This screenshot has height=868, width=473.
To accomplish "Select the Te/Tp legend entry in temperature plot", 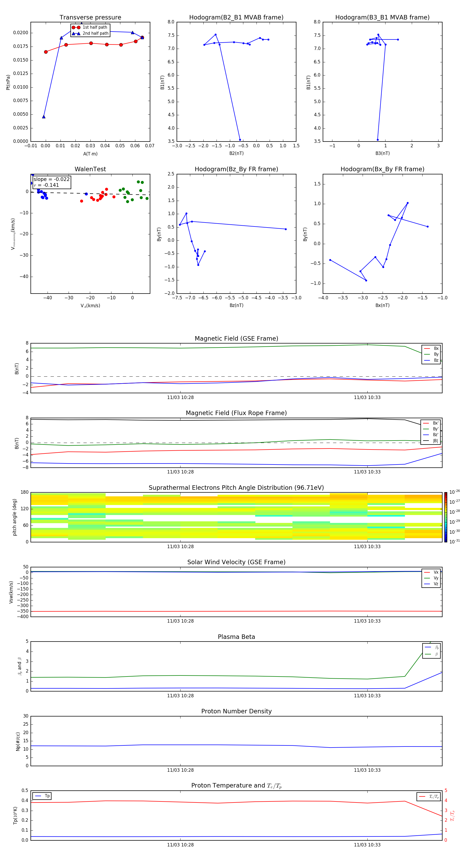I will click(x=429, y=796).
